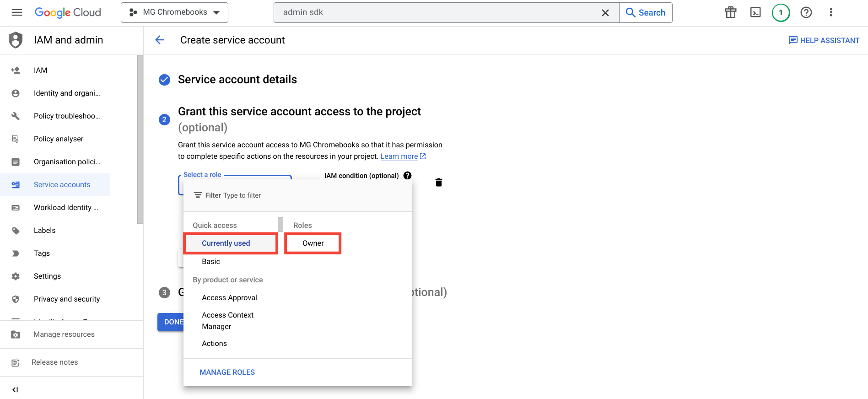The height and width of the screenshot is (399, 868).
Task: Click the IAM and admin shield icon
Action: pos(16,40)
